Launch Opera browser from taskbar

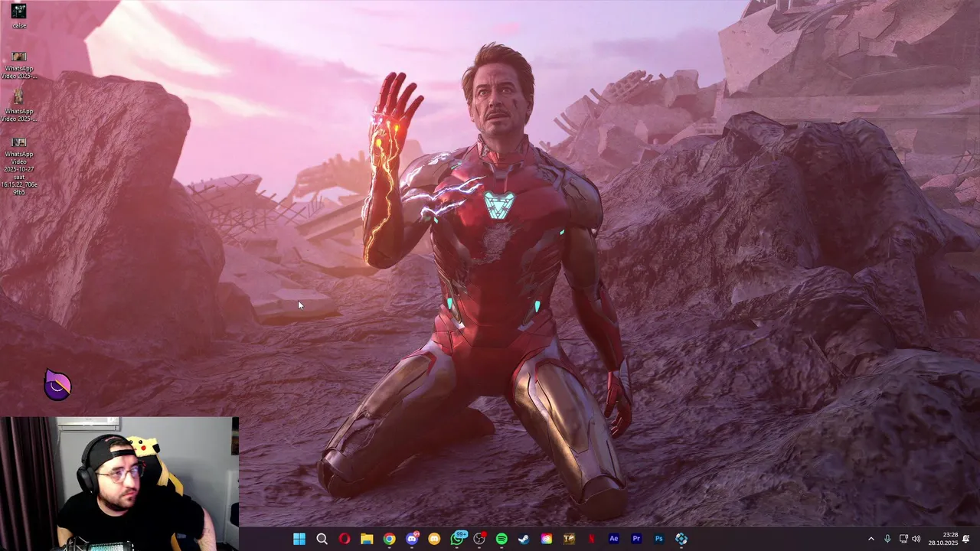click(345, 539)
